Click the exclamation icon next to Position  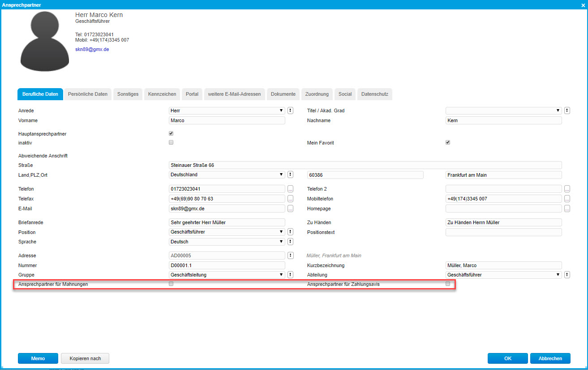290,232
